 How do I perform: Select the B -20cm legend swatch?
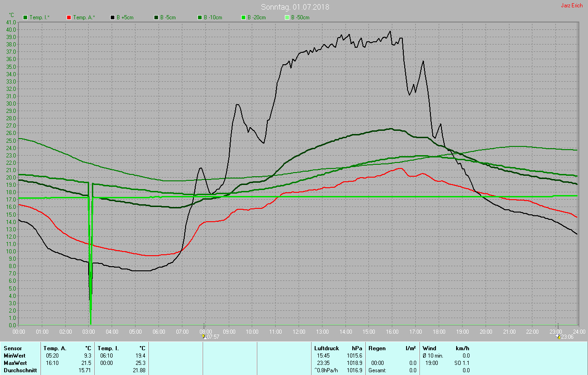click(243, 17)
